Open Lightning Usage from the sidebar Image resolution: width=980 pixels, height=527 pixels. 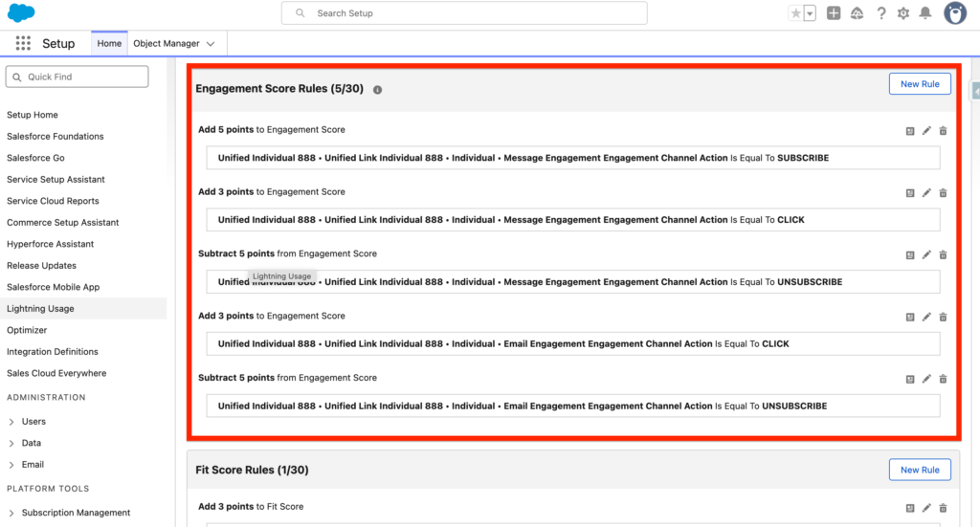[x=40, y=309]
